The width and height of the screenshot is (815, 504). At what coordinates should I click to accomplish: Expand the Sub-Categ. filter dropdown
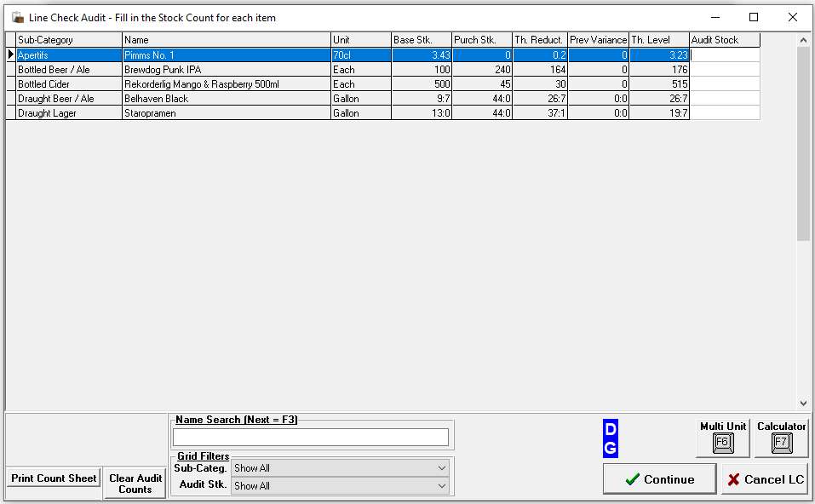point(441,468)
